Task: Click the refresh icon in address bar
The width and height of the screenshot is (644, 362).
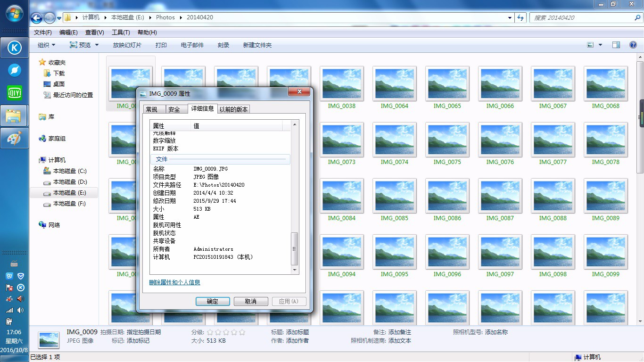Action: point(520,16)
